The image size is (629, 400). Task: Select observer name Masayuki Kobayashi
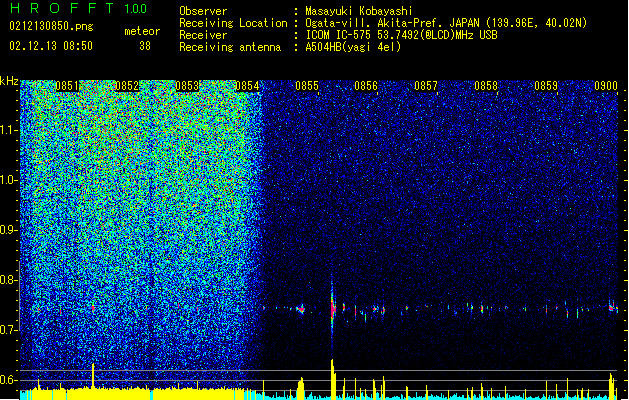coord(359,11)
